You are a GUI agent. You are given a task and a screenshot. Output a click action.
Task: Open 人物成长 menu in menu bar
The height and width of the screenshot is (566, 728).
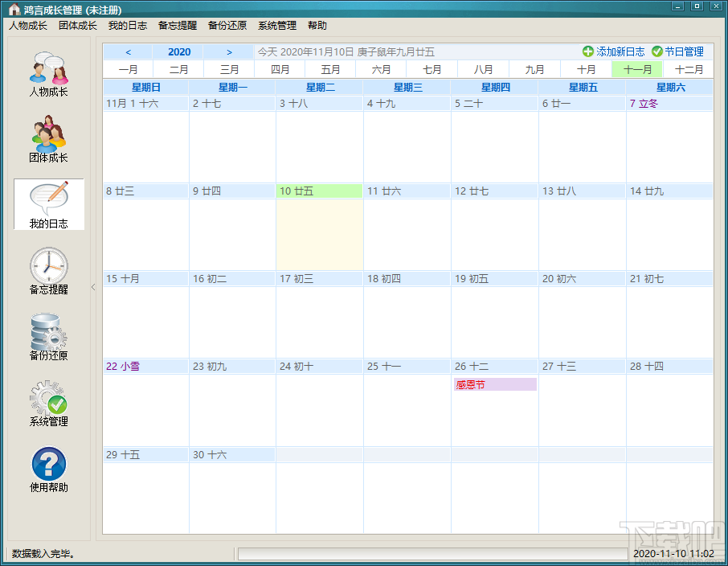point(28,26)
